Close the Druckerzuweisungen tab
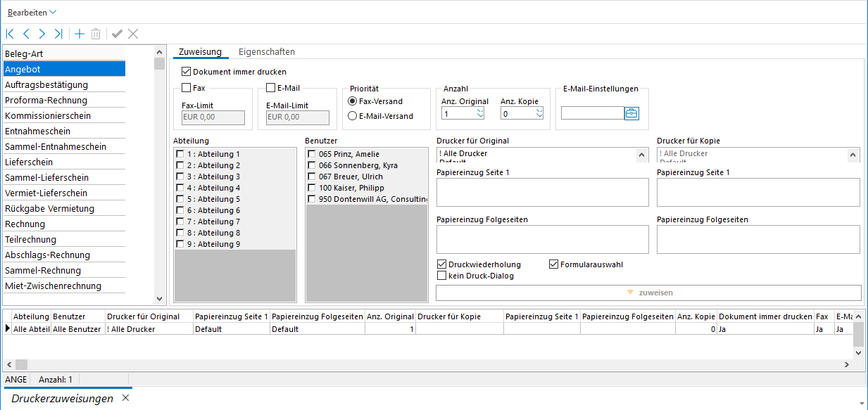 125,398
